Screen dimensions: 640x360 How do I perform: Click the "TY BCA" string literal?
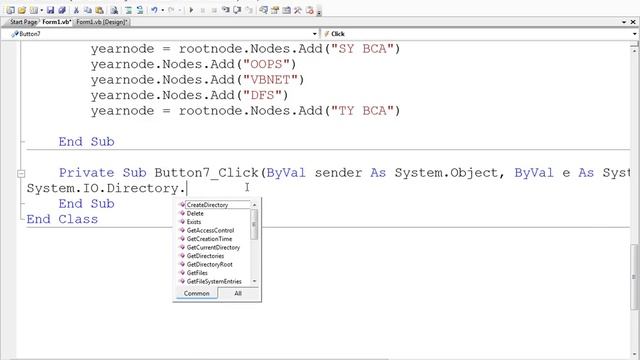point(362,111)
